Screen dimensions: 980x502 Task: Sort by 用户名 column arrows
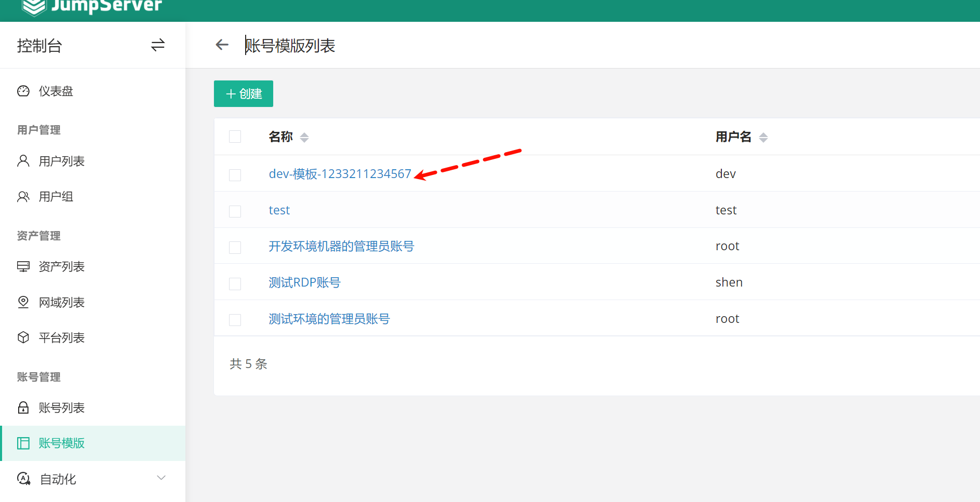763,137
